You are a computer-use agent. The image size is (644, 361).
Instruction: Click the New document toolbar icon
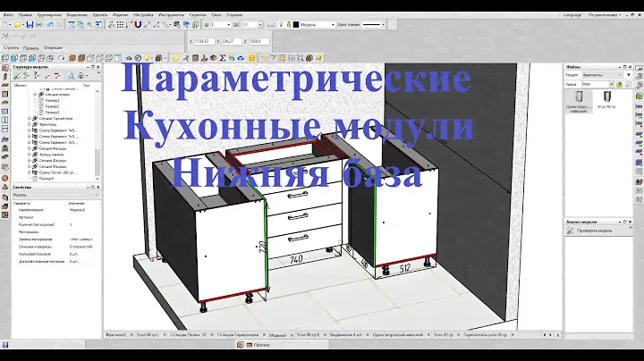pos(5,24)
